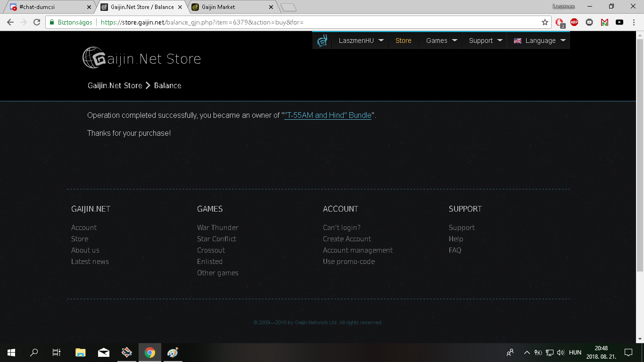Open Store in top navigation
The image size is (644, 362).
(x=404, y=41)
